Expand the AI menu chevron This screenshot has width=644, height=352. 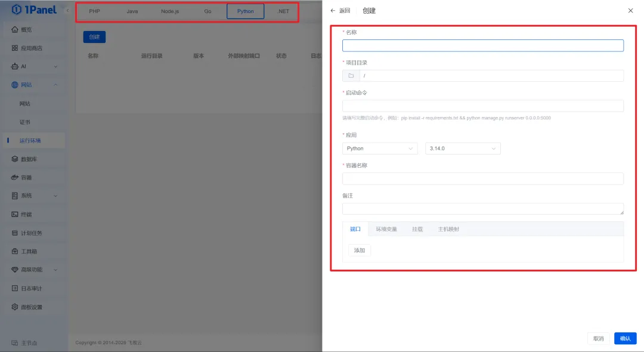point(55,67)
